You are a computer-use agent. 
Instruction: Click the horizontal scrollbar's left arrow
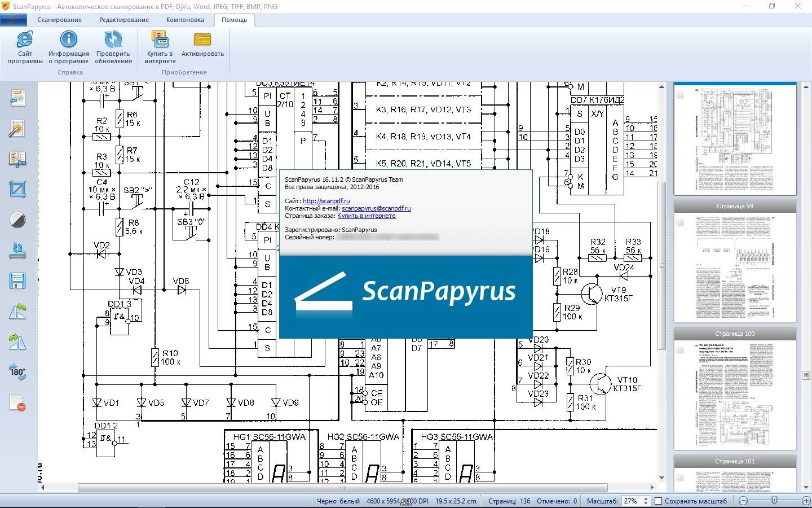pyautogui.click(x=42, y=487)
